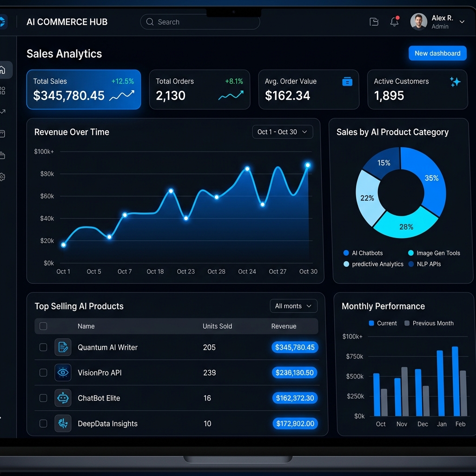Click the New dashboard button

pyautogui.click(x=437, y=53)
